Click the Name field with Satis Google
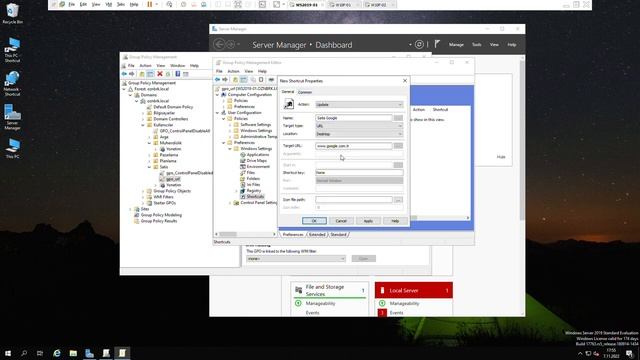The width and height of the screenshot is (640, 360). [x=353, y=118]
